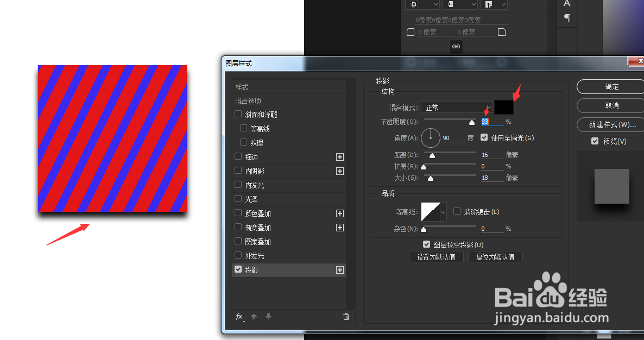Uncheck the 图层挖空投影 option

426,244
